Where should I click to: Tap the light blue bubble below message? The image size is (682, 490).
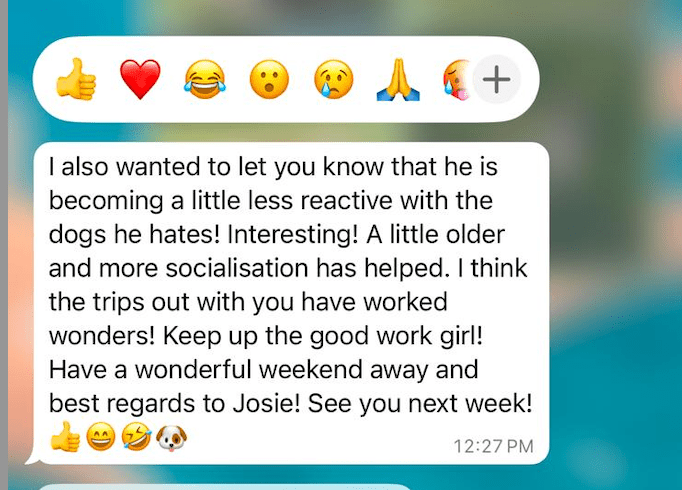click(224, 487)
